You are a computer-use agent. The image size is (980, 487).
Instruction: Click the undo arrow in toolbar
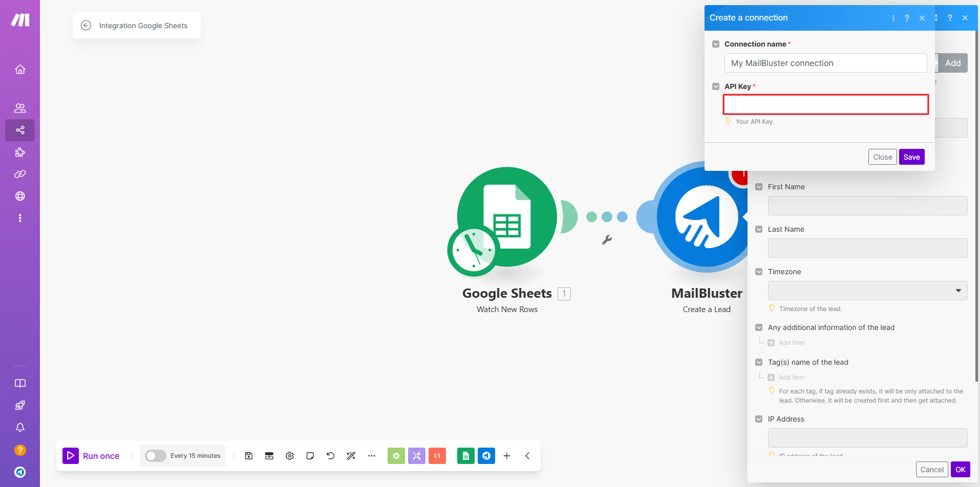tap(331, 455)
